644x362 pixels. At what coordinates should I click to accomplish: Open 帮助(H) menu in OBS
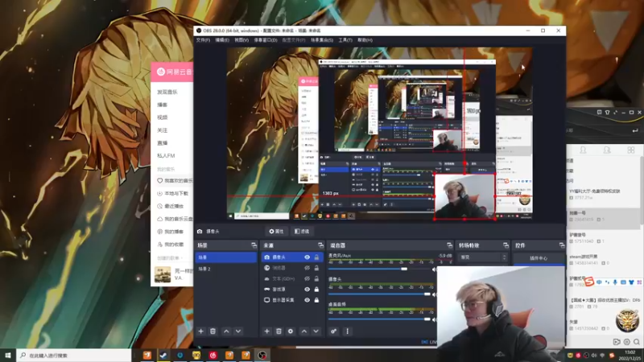(x=365, y=40)
